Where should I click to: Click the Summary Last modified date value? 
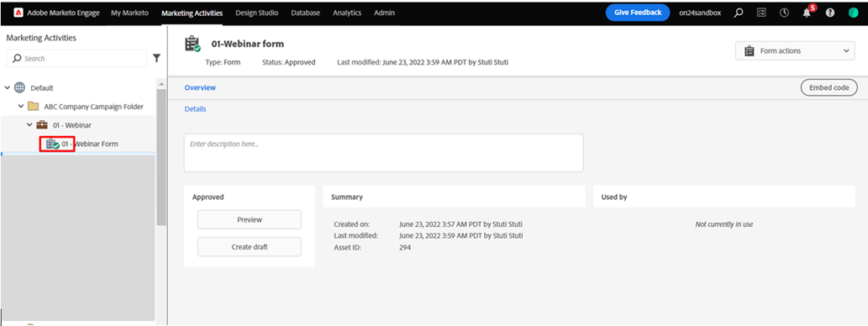(460, 236)
